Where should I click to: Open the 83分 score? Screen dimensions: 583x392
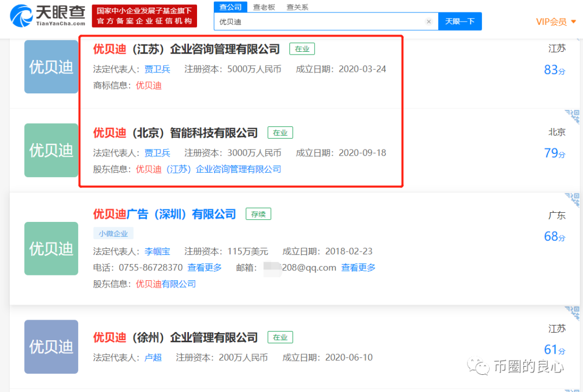click(x=554, y=70)
